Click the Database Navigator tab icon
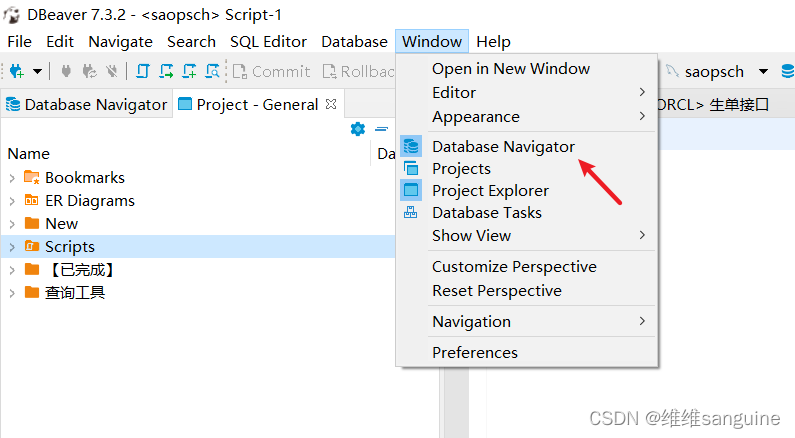This screenshot has width=795, height=438. click(13, 104)
